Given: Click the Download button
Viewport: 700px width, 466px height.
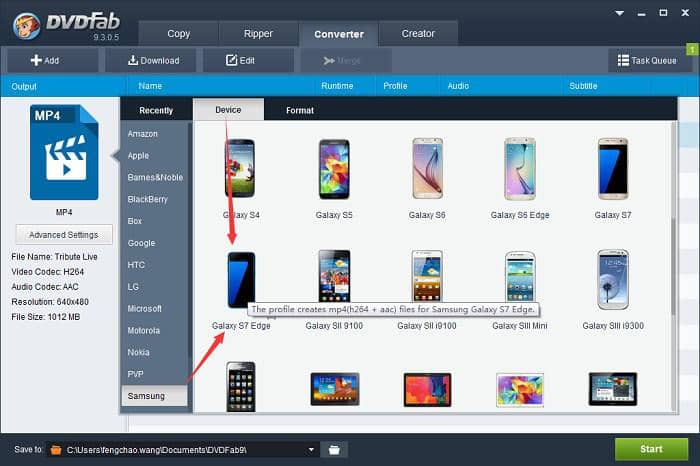Looking at the screenshot, I should (x=150, y=60).
